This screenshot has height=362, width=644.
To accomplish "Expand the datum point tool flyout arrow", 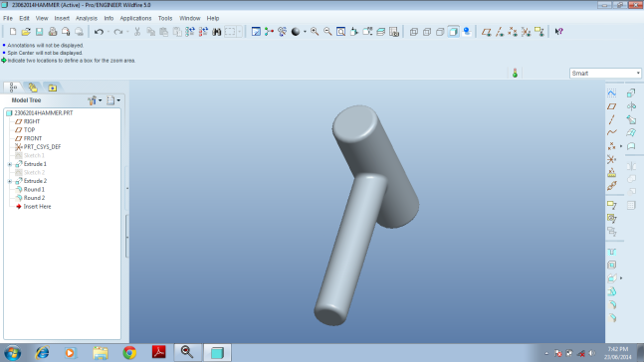I will [x=621, y=146].
